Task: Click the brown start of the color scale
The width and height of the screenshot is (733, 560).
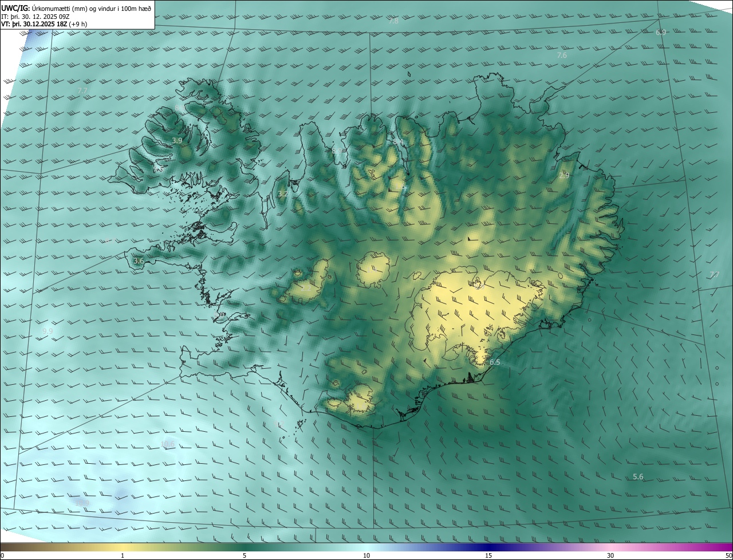Action: click(11, 547)
